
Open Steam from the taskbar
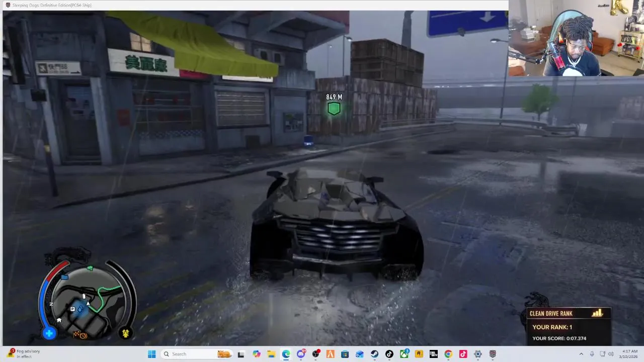click(374, 354)
